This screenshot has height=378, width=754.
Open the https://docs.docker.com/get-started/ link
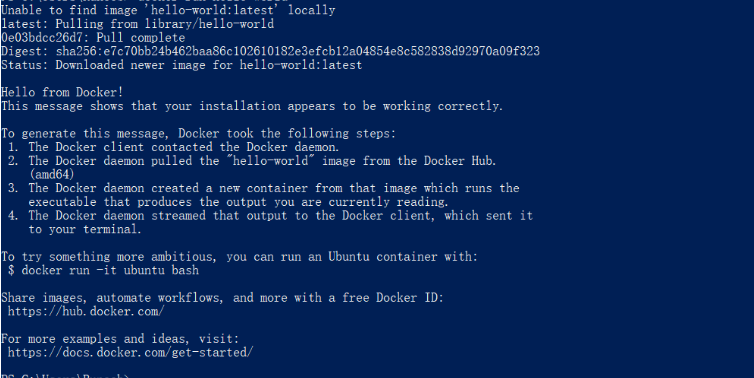pyautogui.click(x=130, y=353)
